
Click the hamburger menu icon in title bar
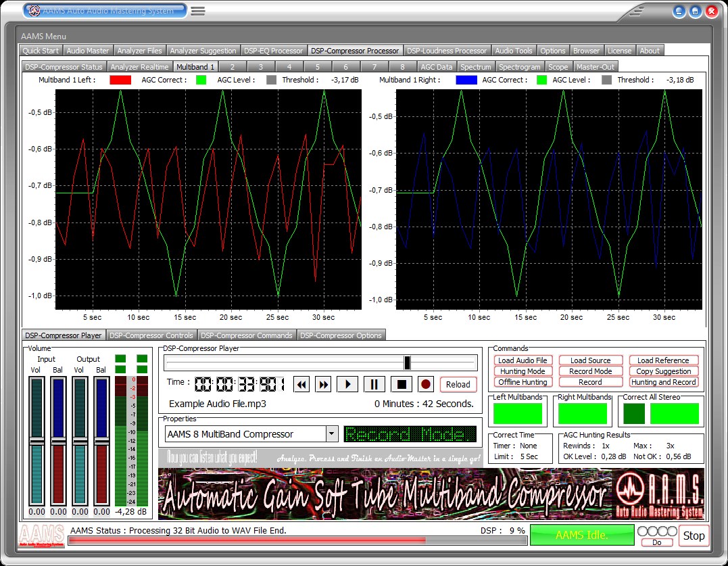tap(198, 11)
